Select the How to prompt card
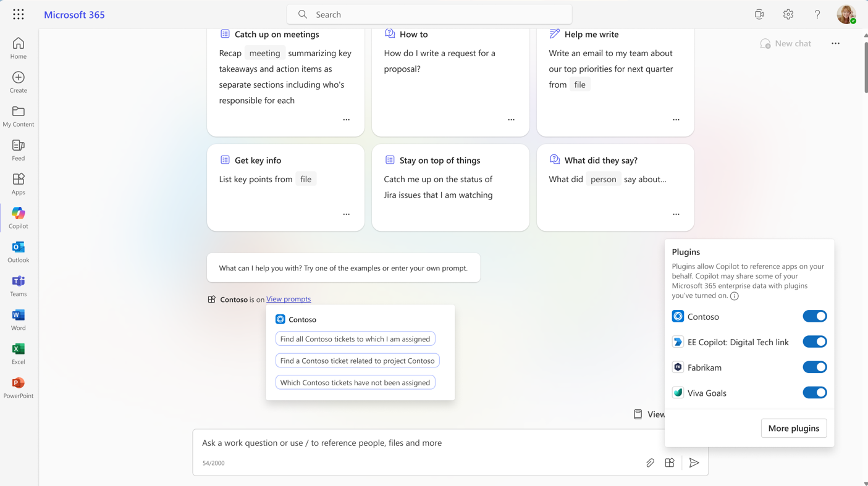Screen dimensions: 868x486 point(450,82)
